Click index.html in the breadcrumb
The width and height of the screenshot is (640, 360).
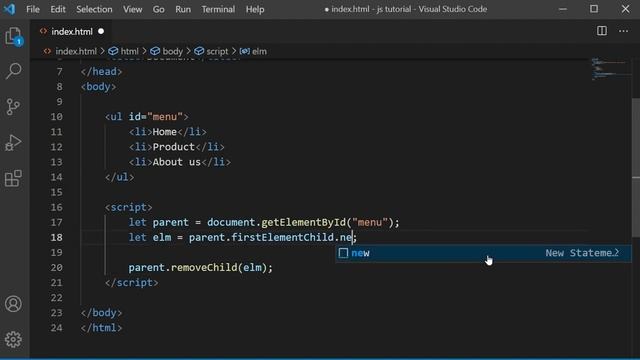point(76,51)
